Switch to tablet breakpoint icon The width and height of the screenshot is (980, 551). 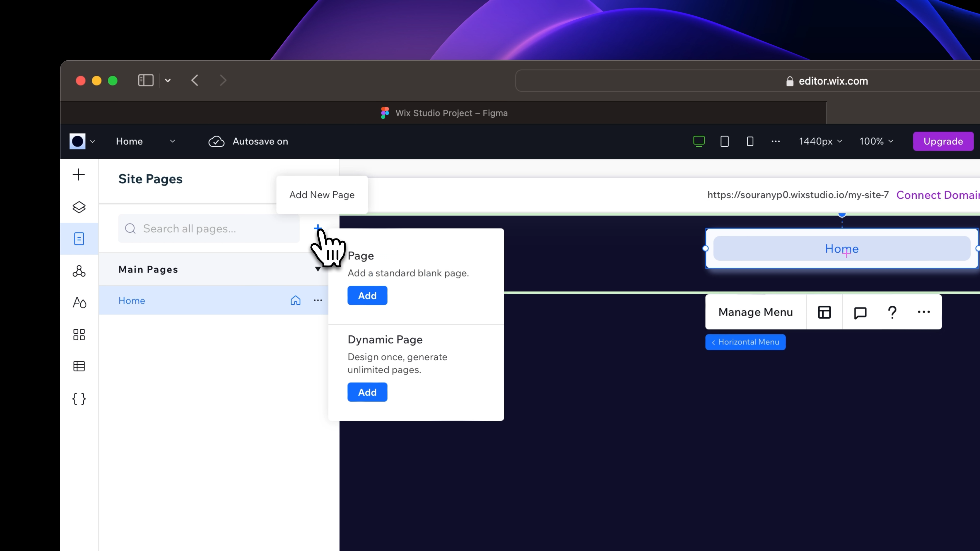coord(724,142)
